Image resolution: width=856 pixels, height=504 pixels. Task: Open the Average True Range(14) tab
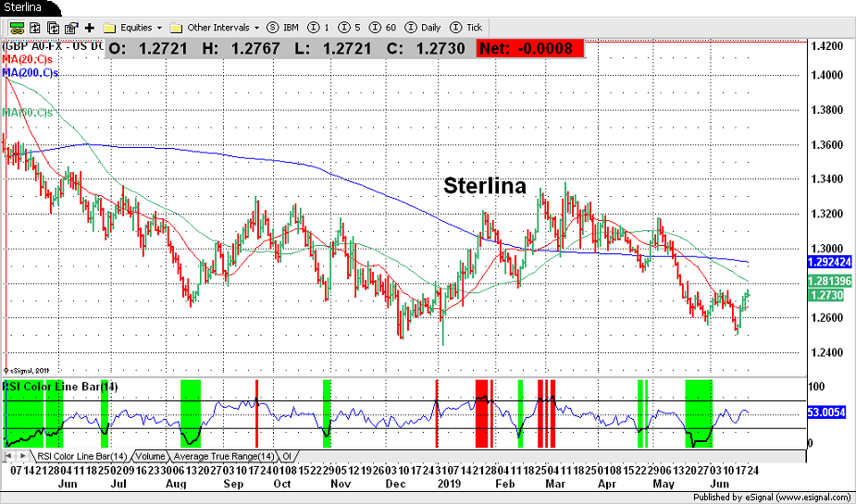[x=223, y=457]
